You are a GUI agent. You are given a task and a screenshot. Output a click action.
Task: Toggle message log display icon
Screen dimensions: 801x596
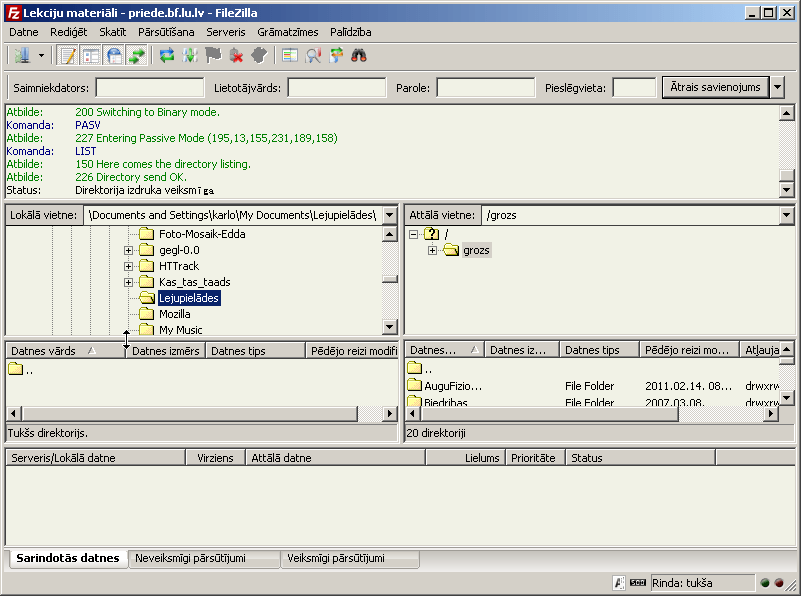67,55
